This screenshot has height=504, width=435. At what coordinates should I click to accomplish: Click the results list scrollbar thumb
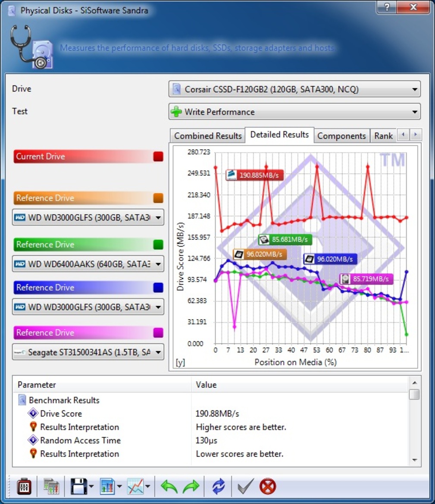pos(414,394)
